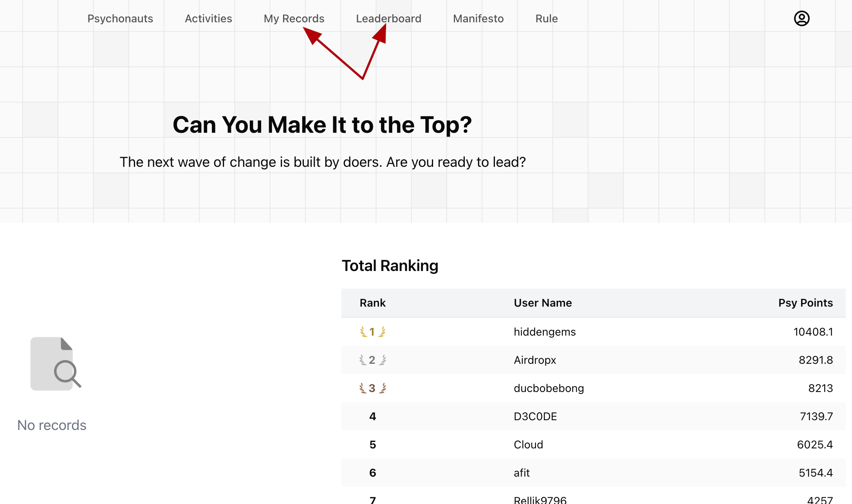Image resolution: width=852 pixels, height=504 pixels.
Task: Click the D3C0DE user name
Action: pos(535,416)
